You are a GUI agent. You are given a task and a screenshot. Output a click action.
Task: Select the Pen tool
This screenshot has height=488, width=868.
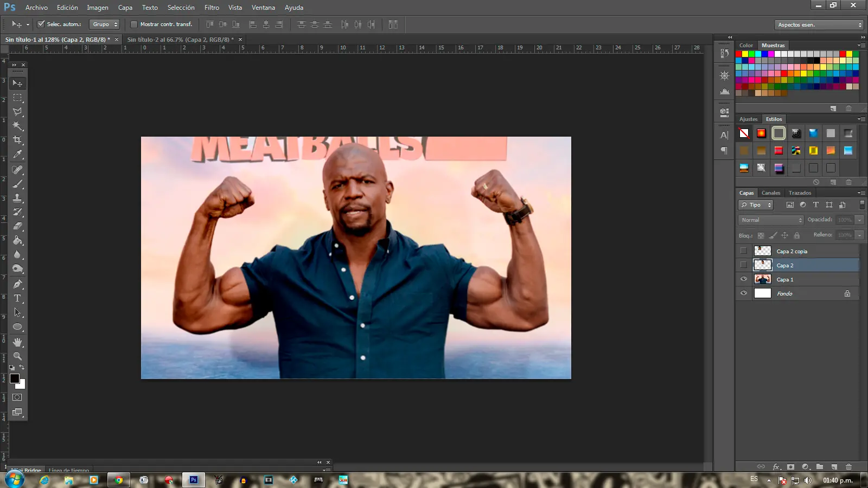click(17, 284)
